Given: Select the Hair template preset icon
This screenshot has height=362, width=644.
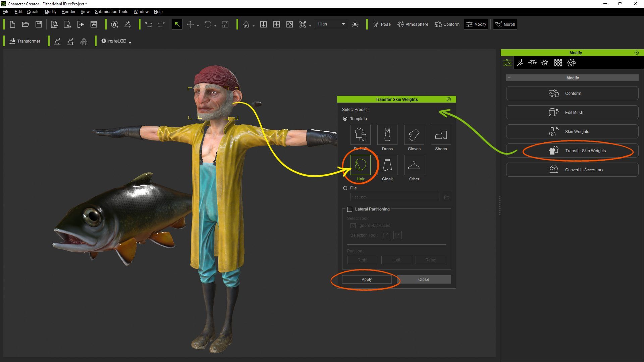Looking at the screenshot, I should 360,165.
